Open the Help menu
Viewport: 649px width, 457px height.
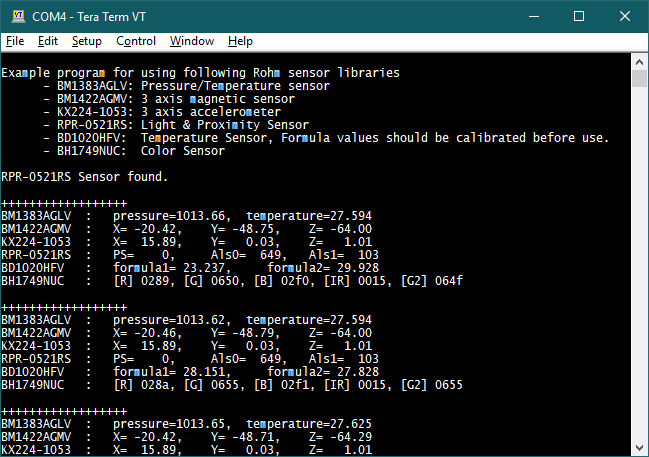pyautogui.click(x=240, y=41)
